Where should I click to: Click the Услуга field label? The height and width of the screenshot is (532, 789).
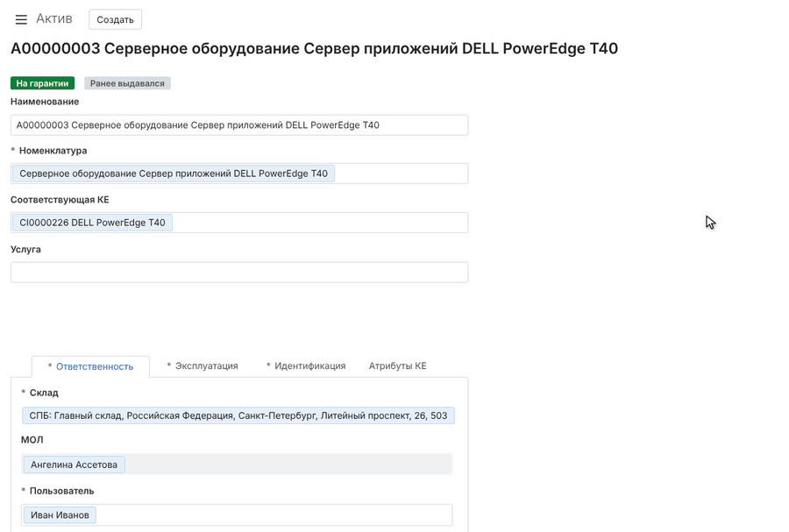[x=25, y=250]
